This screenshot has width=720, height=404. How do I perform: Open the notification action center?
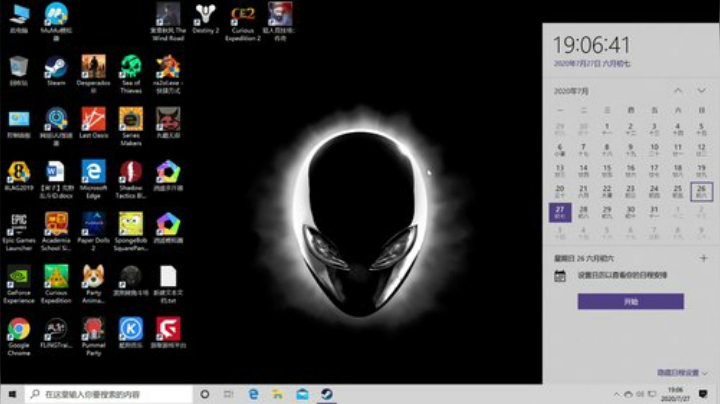click(703, 394)
